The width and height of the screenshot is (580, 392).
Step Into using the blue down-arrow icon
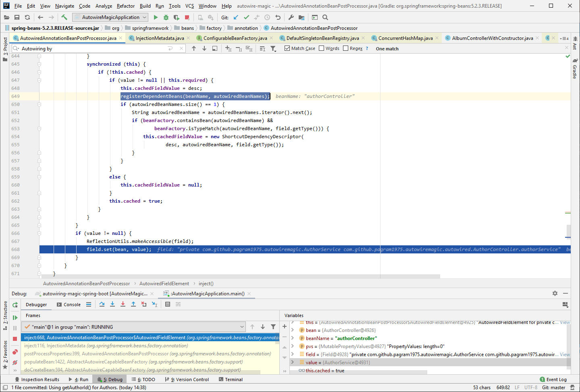112,304
